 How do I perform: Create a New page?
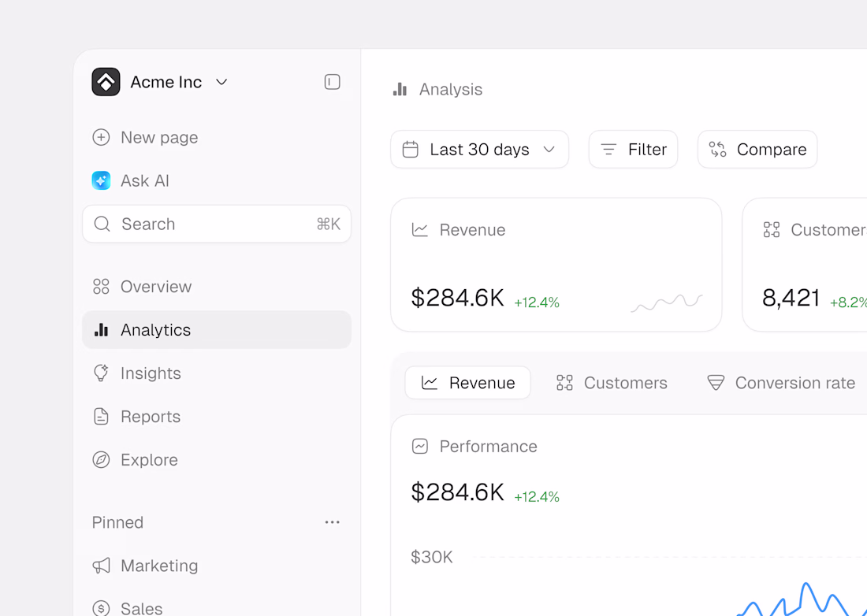[145, 137]
